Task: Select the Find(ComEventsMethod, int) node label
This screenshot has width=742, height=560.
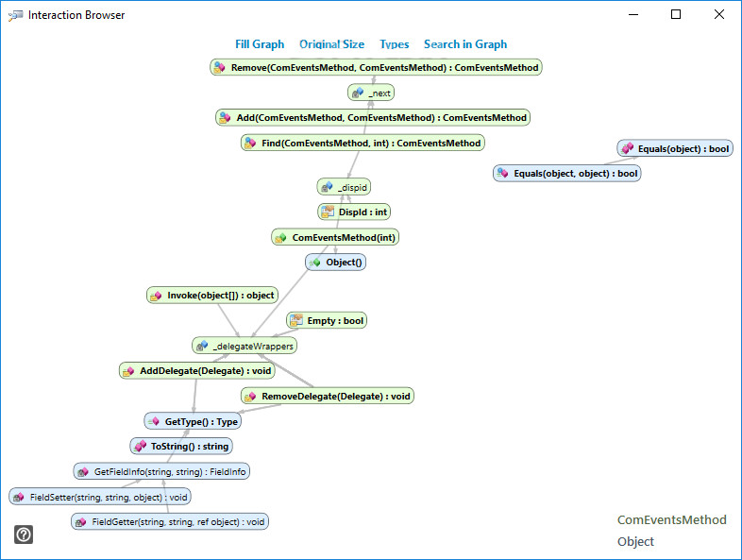Action: pyautogui.click(x=371, y=143)
